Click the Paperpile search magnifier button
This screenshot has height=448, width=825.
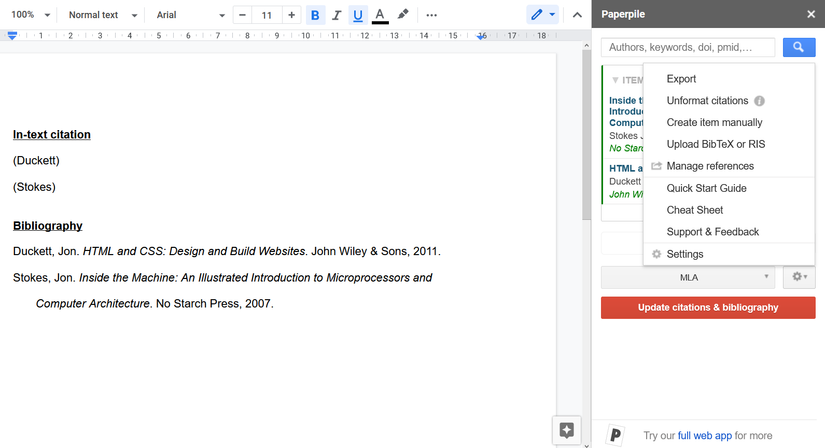click(798, 47)
